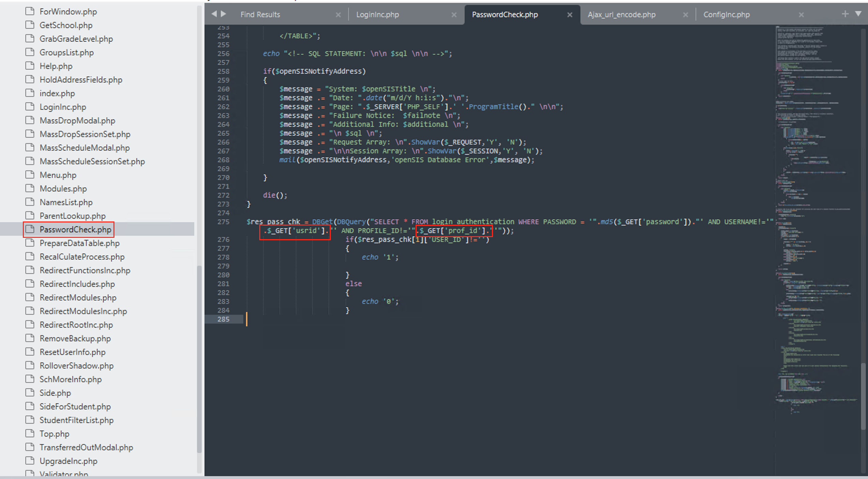Click the file icon beside Help.php

pos(30,65)
